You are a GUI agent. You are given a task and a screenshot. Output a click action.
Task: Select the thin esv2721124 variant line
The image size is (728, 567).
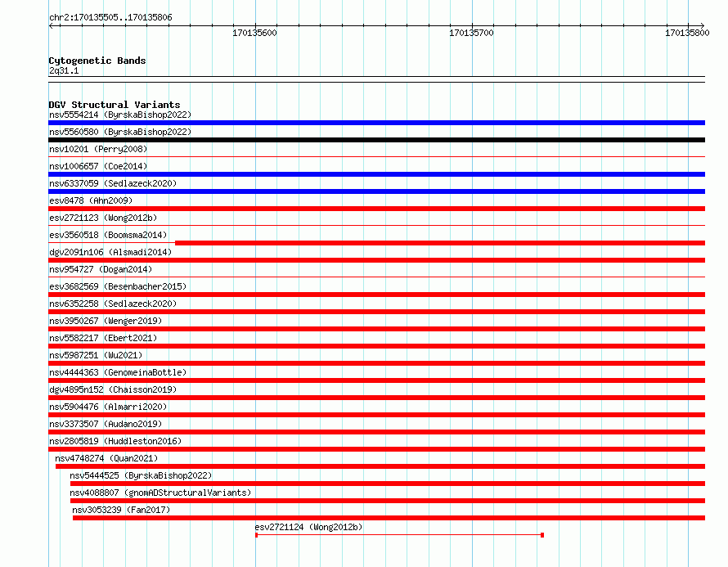click(x=399, y=535)
